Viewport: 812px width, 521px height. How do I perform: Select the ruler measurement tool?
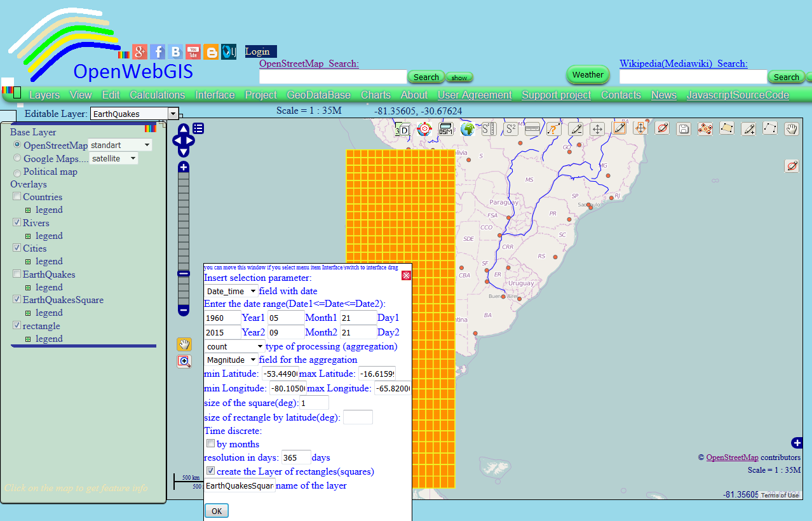[532, 128]
